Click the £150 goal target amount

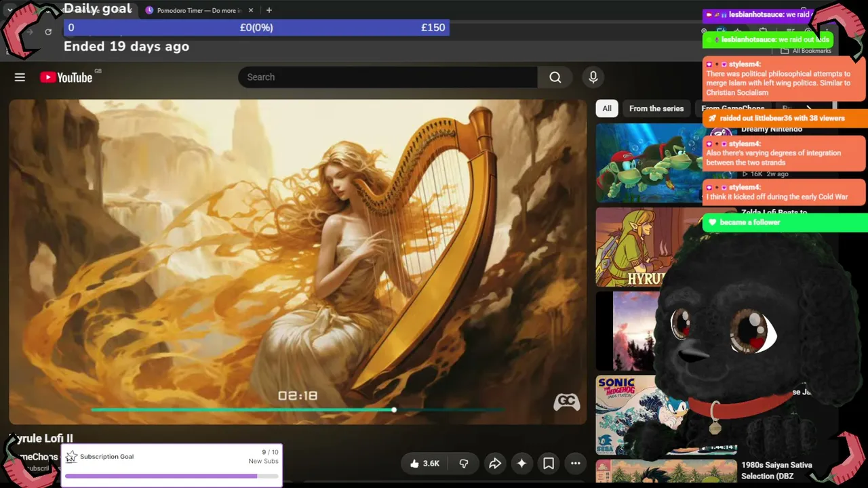[433, 28]
